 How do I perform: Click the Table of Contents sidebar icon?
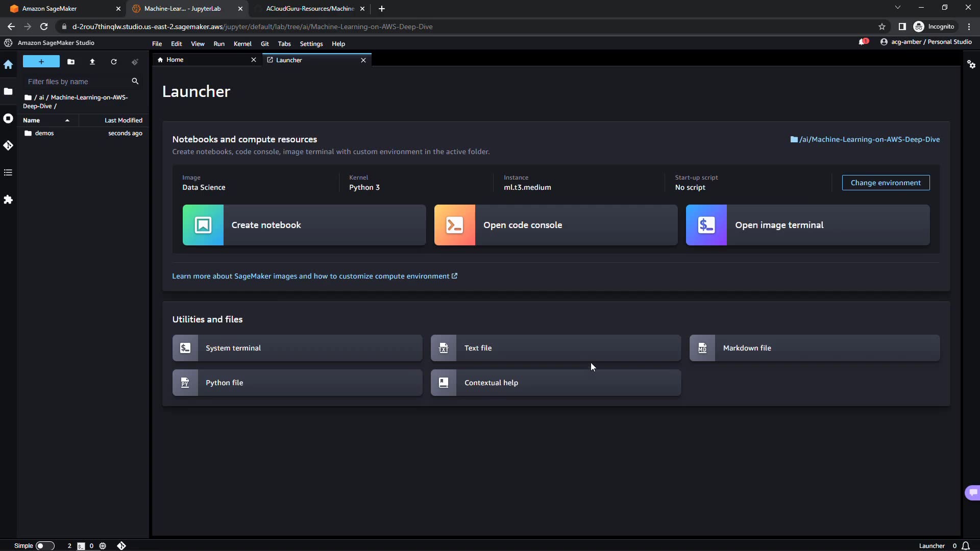[8, 172]
